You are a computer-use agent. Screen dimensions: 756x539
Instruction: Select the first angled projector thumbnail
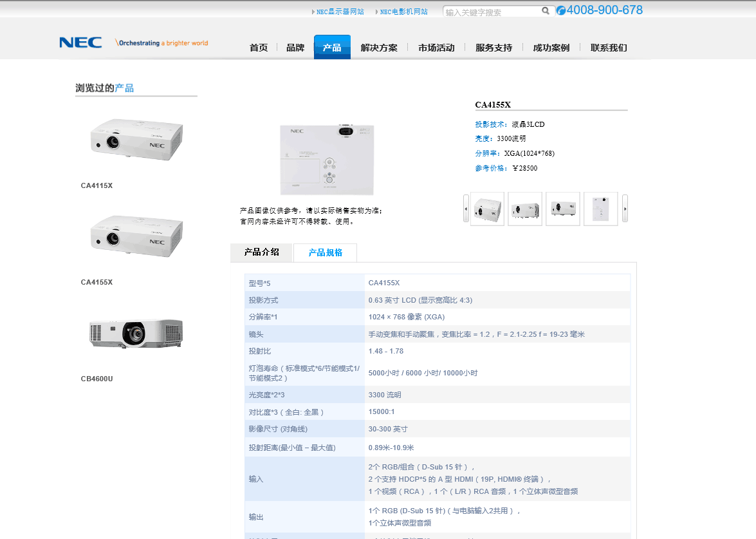pyautogui.click(x=487, y=209)
